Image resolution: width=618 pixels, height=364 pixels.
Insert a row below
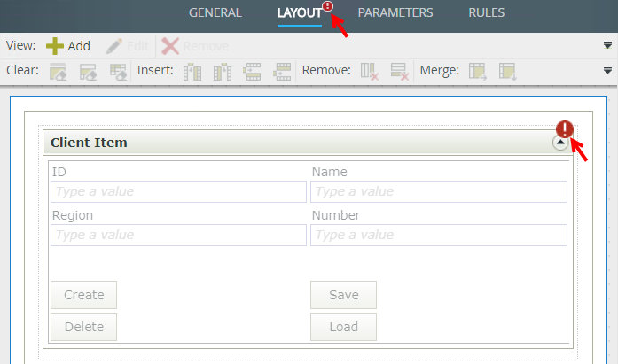[x=282, y=71]
